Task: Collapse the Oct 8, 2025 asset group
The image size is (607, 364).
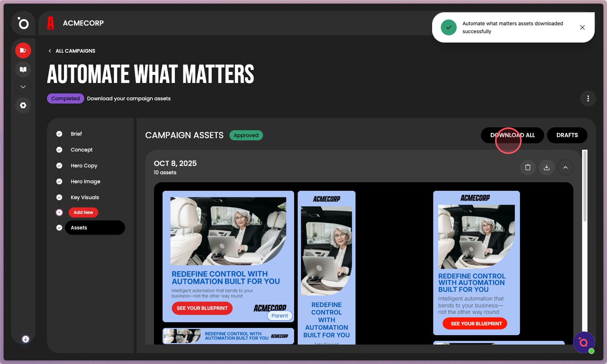Action: [x=565, y=167]
